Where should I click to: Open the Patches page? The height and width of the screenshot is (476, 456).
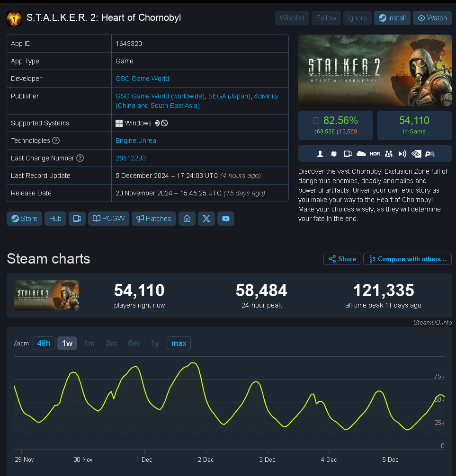click(x=154, y=219)
